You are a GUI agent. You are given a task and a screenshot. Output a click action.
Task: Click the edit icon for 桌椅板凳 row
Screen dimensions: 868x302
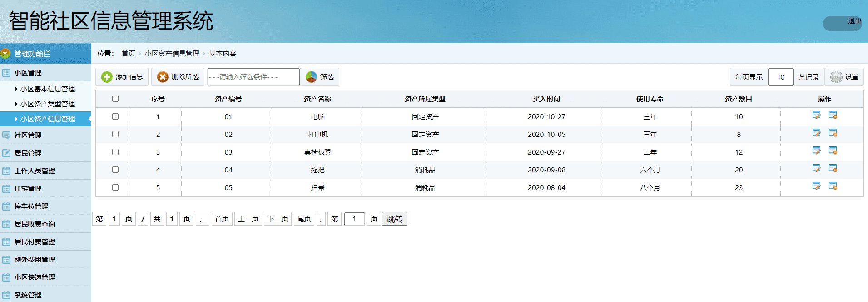pos(816,151)
